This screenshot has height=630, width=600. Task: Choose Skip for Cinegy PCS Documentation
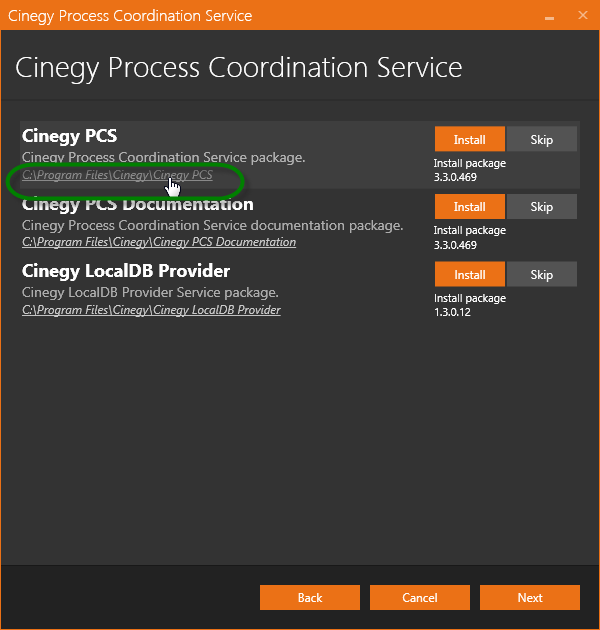(x=542, y=207)
